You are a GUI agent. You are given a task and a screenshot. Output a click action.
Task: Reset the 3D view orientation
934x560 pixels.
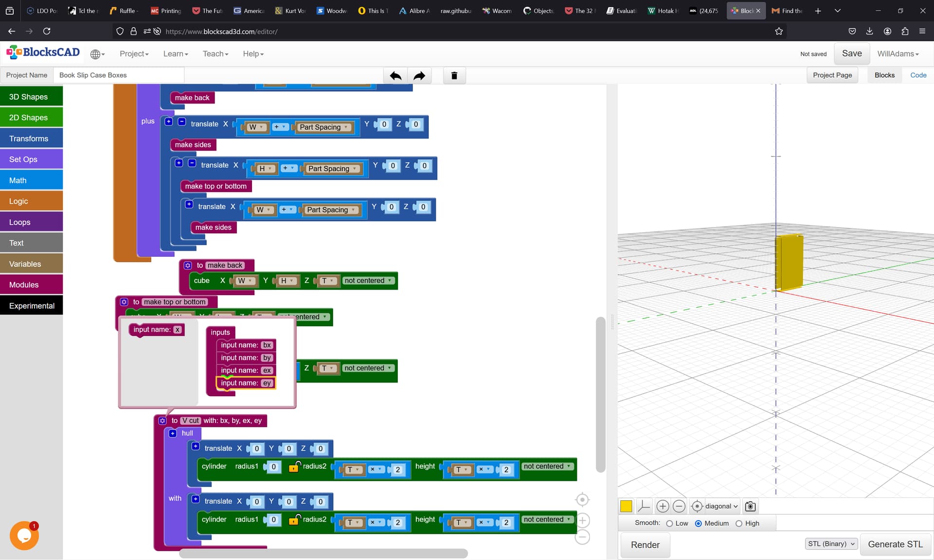pyautogui.click(x=697, y=506)
